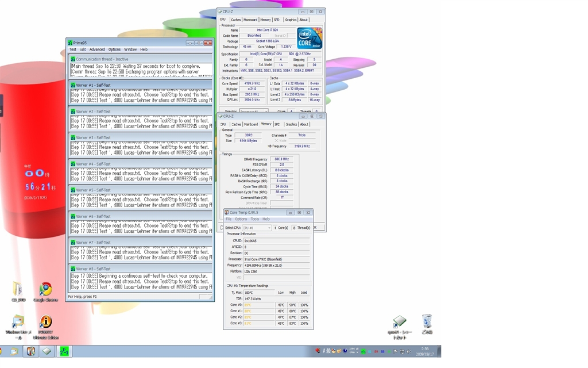This screenshot has width=588, height=368.
Task: Switch to Graphics tab in top CPU-Z window
Action: click(291, 20)
